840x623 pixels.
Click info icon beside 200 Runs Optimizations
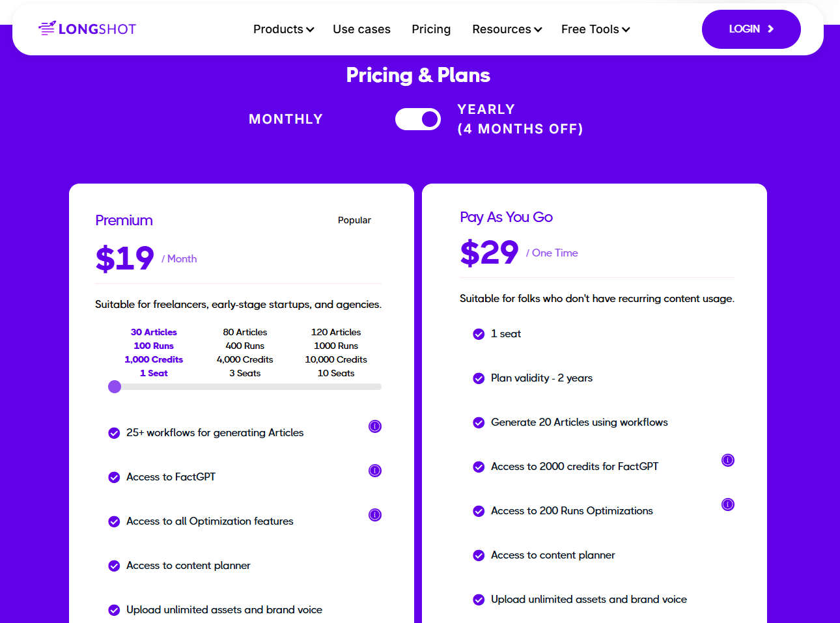point(728,505)
